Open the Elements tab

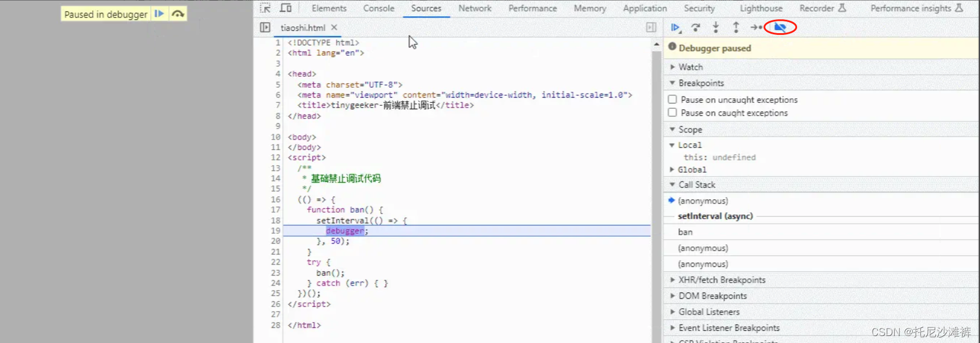click(x=329, y=8)
